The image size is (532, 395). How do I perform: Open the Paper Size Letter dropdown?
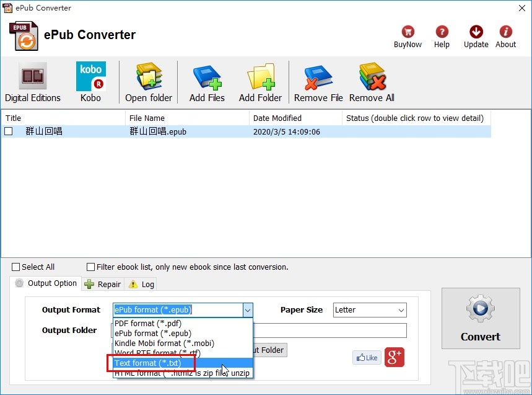coord(370,310)
